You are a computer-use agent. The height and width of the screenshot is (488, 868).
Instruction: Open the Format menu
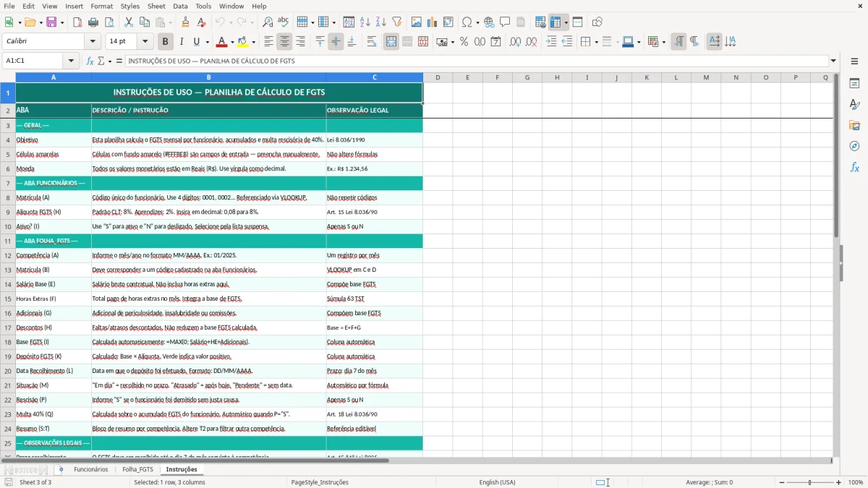tap(101, 6)
